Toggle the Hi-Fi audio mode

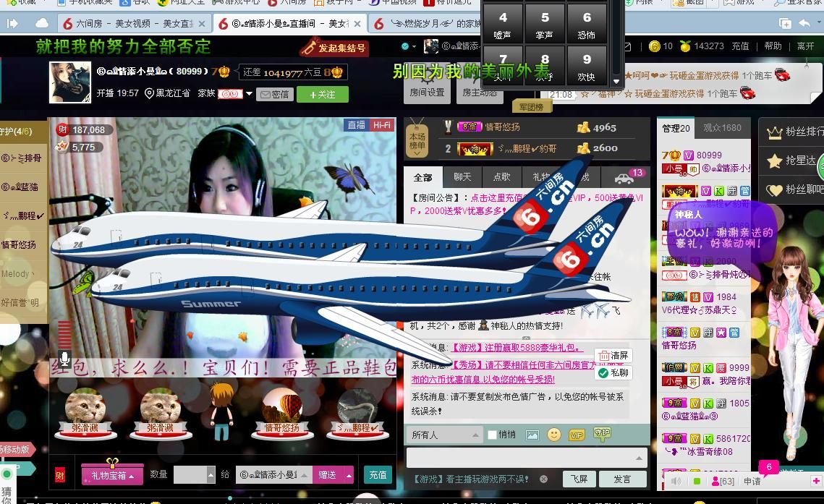[x=381, y=125]
